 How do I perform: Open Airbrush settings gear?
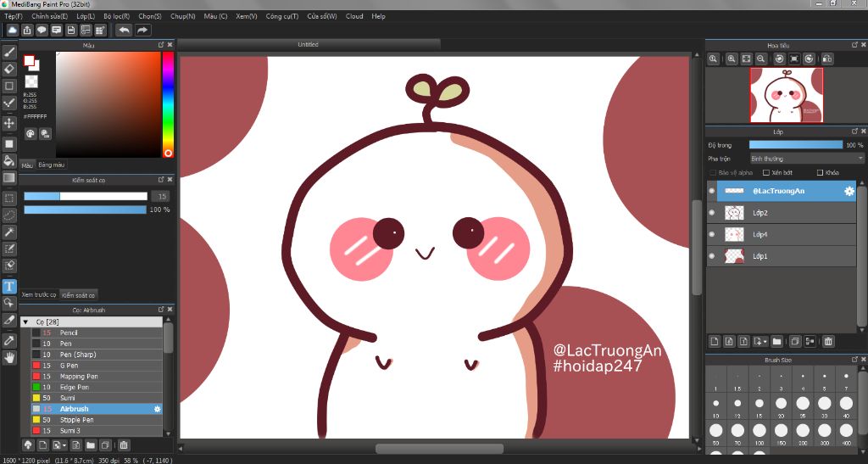click(x=157, y=409)
